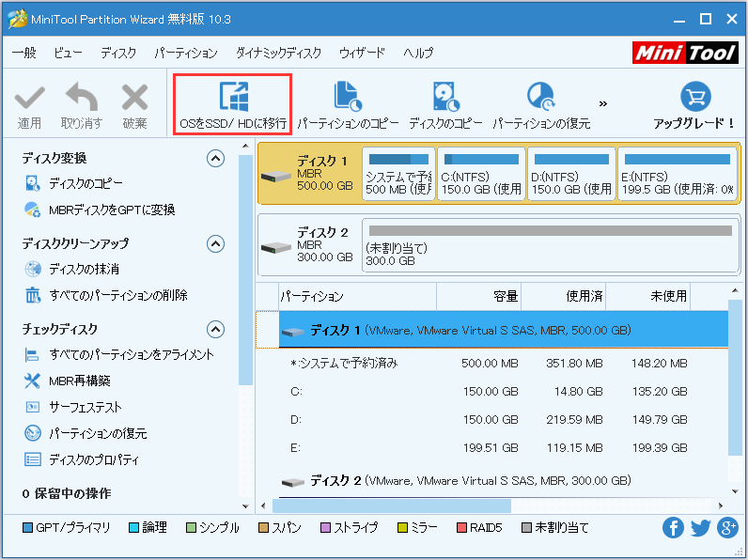The width and height of the screenshot is (748, 560).
Task: Select ディスク 1 icon in disk map
Action: (276, 176)
